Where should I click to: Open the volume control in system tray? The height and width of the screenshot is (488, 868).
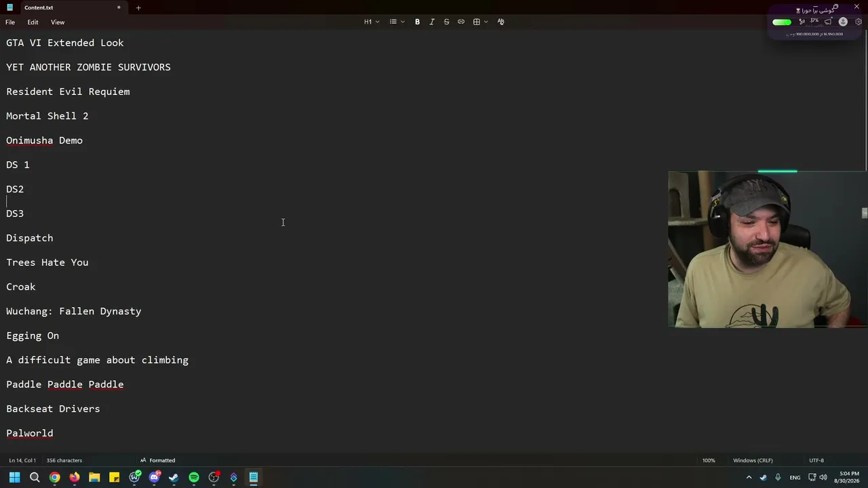pyautogui.click(x=824, y=477)
